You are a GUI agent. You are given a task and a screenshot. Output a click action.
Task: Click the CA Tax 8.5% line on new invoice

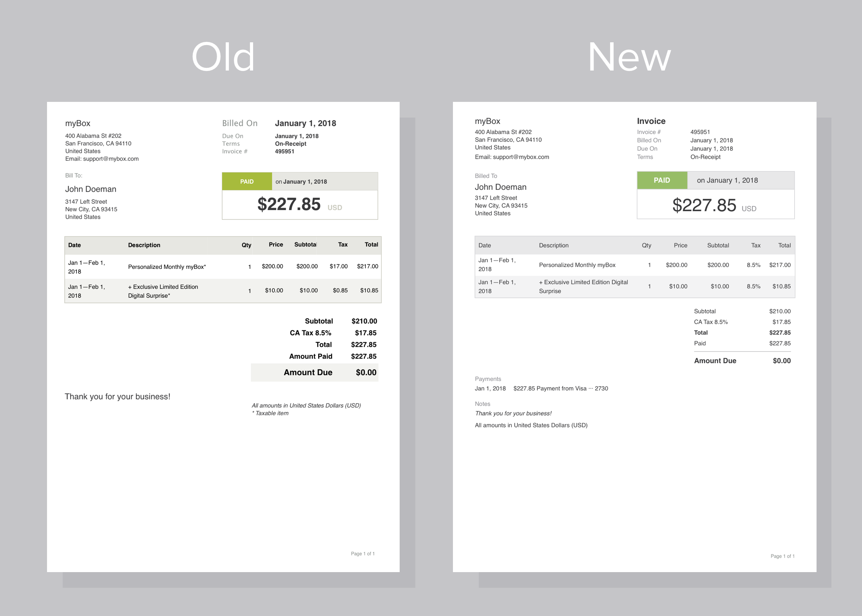710,322
